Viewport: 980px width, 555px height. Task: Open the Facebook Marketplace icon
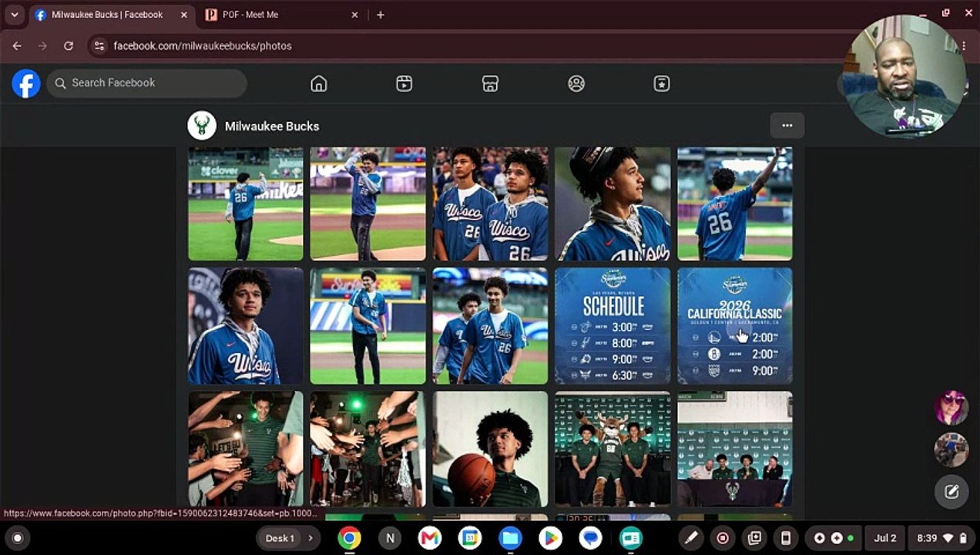point(490,84)
